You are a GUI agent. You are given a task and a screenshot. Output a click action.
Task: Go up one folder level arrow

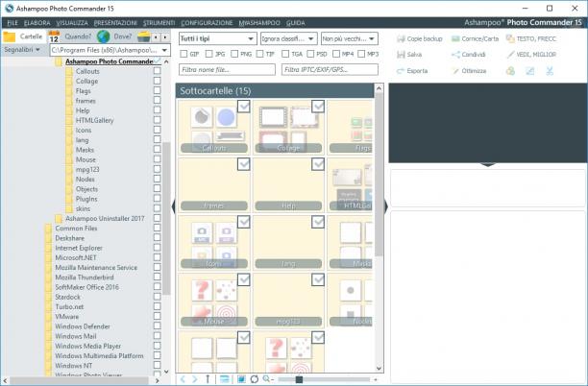pos(208,379)
